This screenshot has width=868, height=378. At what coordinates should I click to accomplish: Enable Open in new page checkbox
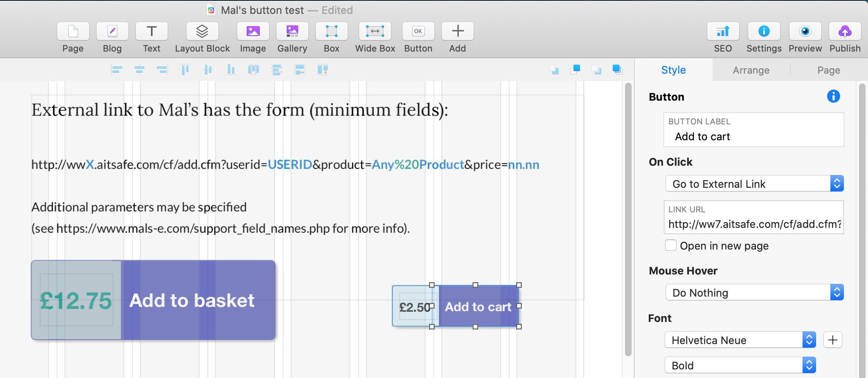click(671, 245)
